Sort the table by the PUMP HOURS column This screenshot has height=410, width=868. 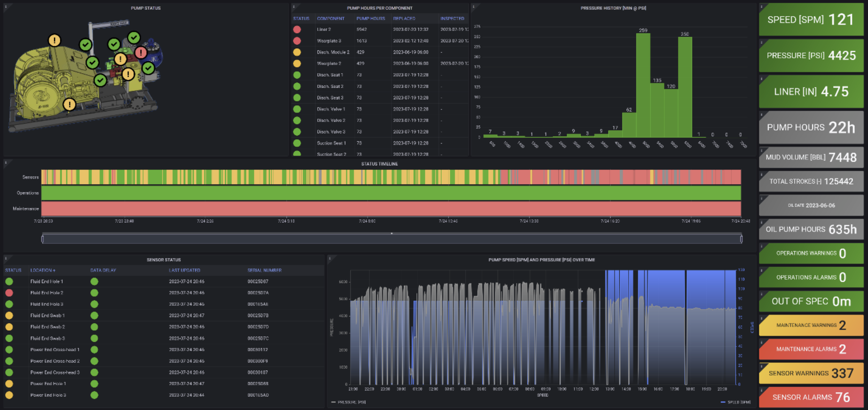371,18
